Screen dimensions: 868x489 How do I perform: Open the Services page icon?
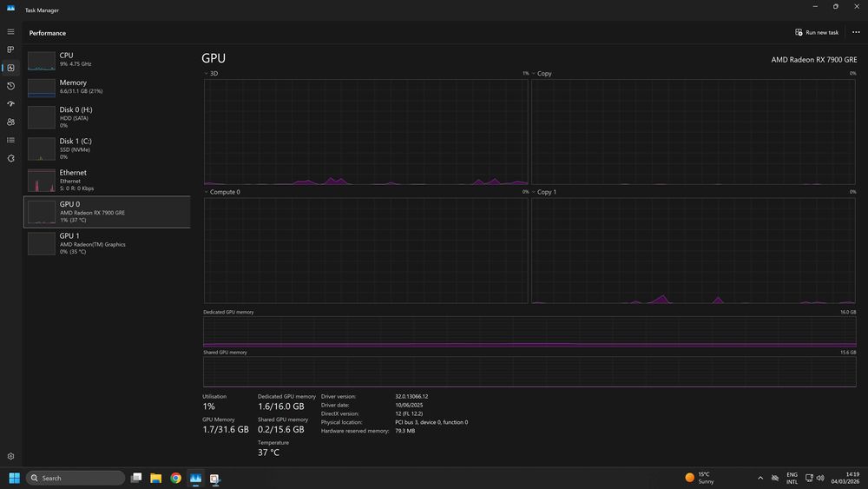(x=10, y=158)
